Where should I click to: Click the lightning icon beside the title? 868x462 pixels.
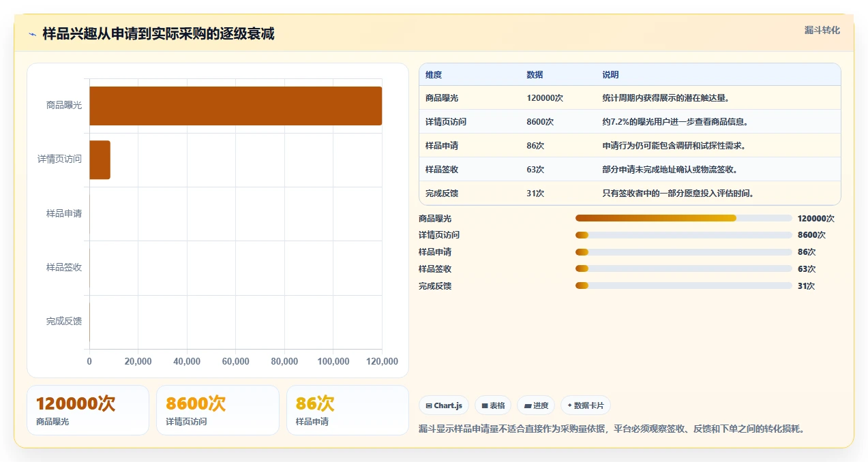[32, 34]
